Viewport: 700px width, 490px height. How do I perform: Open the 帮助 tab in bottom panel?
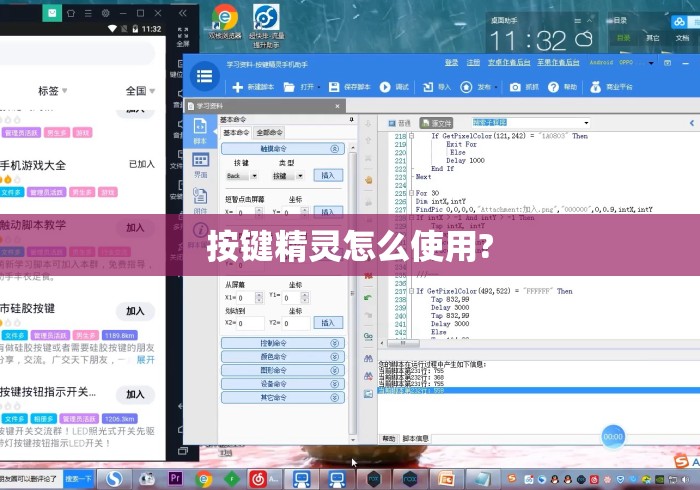pos(389,439)
